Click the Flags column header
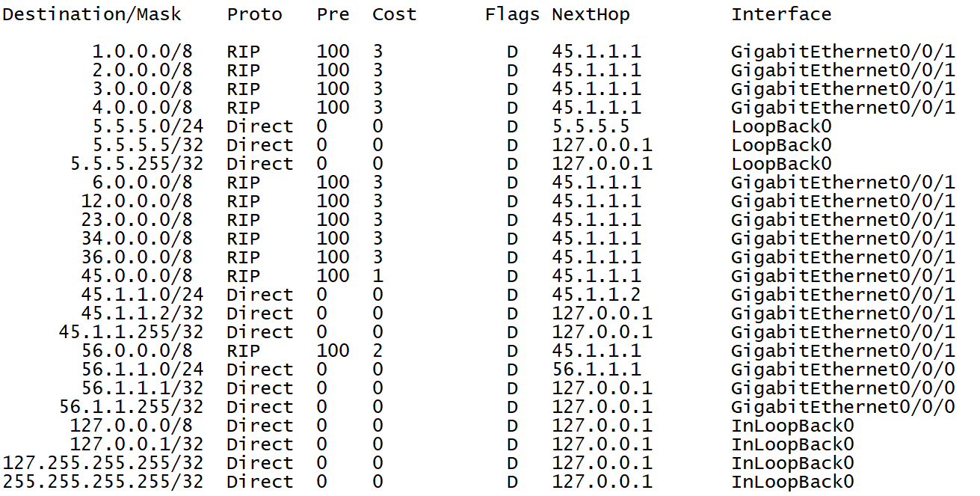The width and height of the screenshot is (980, 496). pos(512,14)
